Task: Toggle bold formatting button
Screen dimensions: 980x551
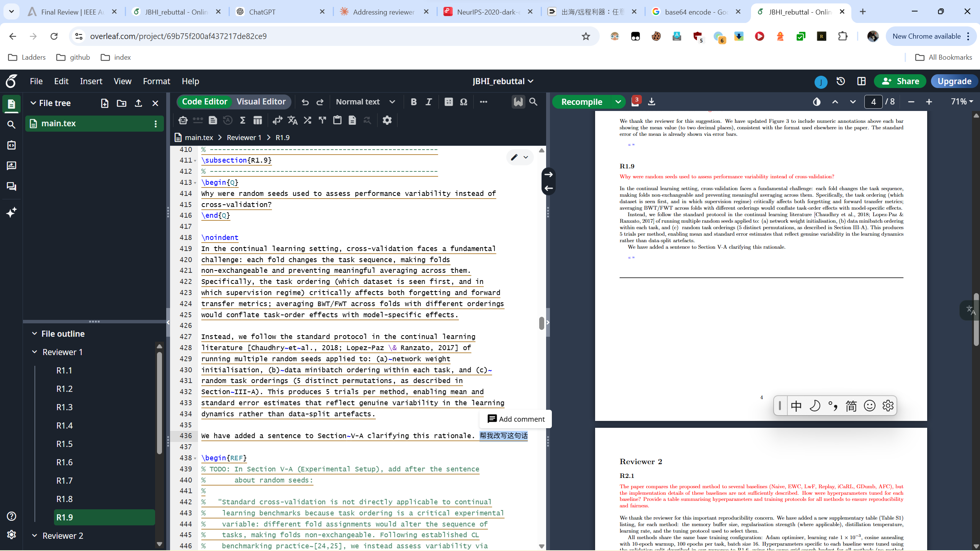Action: click(414, 102)
